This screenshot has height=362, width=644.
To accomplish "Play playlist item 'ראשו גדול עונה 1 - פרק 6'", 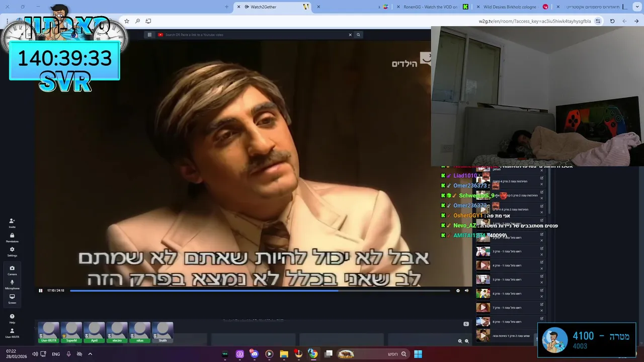I will tap(483, 293).
